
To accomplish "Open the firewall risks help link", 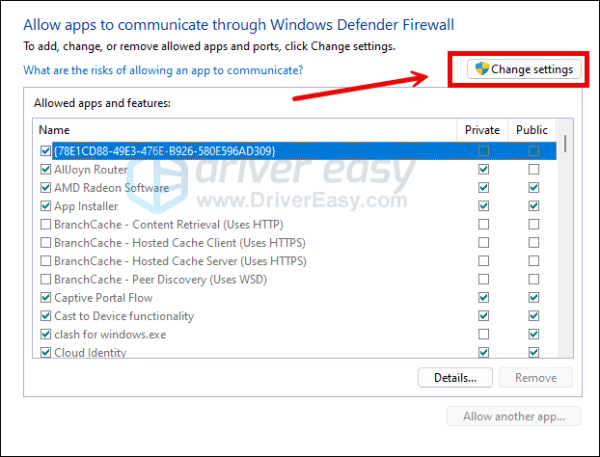I will pyautogui.click(x=163, y=71).
